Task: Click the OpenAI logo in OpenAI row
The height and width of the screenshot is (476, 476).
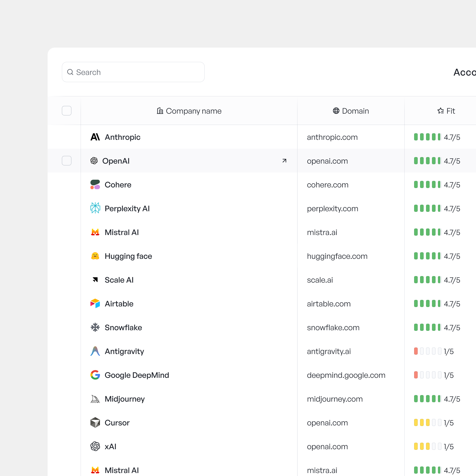Action: point(94,161)
